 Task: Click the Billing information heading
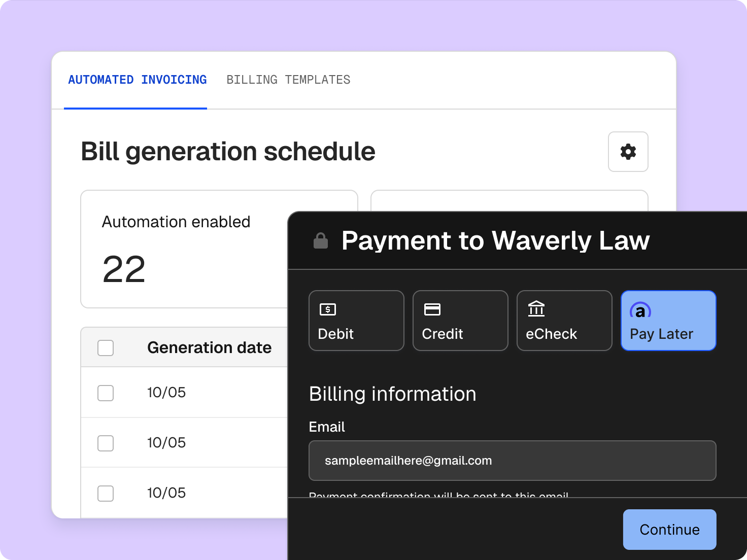click(x=393, y=394)
